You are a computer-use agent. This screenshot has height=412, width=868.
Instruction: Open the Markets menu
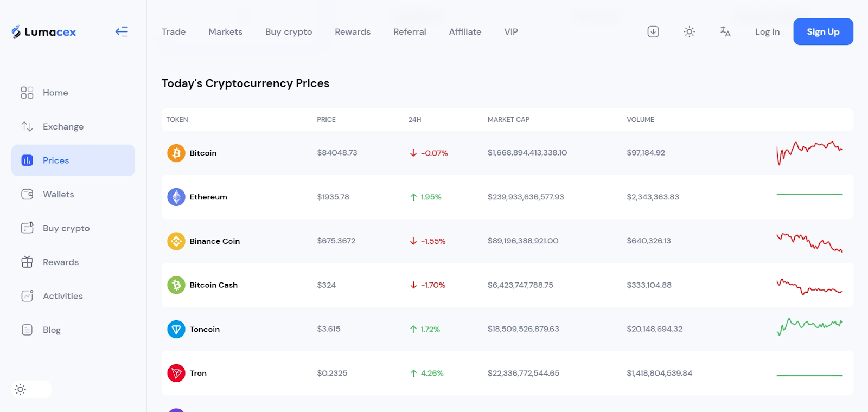coord(226,31)
